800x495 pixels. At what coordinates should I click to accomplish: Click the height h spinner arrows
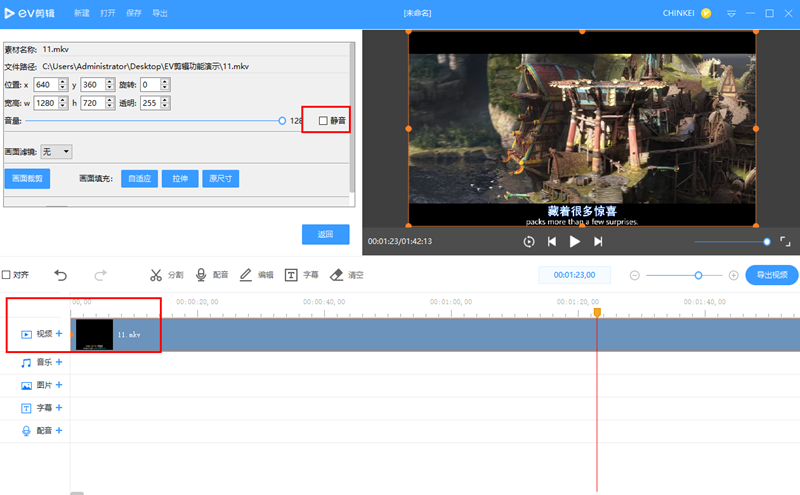click(110, 103)
